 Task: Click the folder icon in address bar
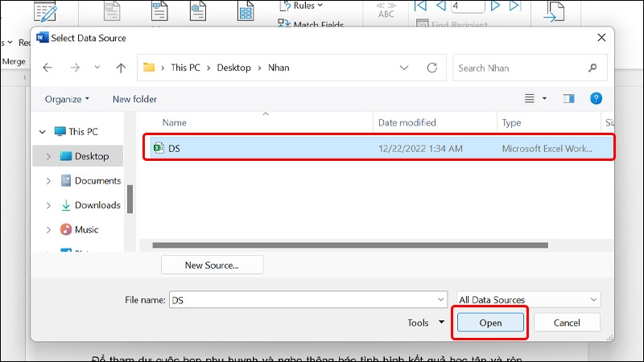pos(149,68)
